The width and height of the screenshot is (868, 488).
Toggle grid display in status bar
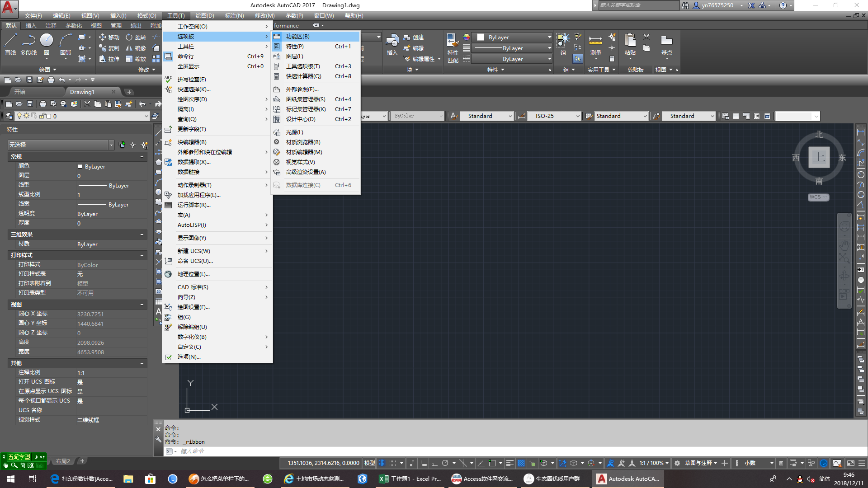pyautogui.click(x=382, y=463)
